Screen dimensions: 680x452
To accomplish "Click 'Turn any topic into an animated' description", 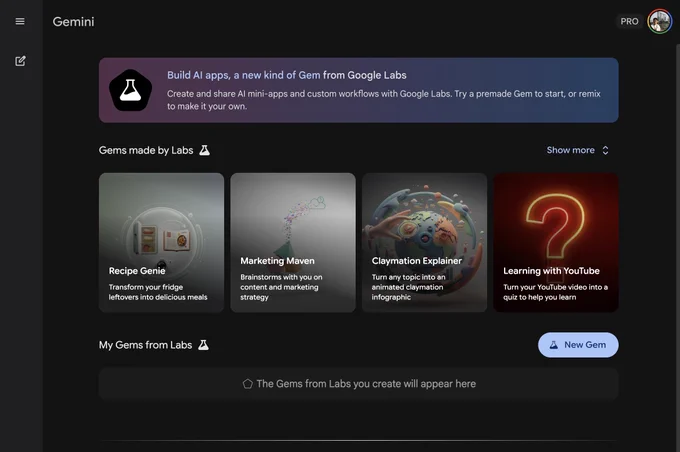I will 408,287.
